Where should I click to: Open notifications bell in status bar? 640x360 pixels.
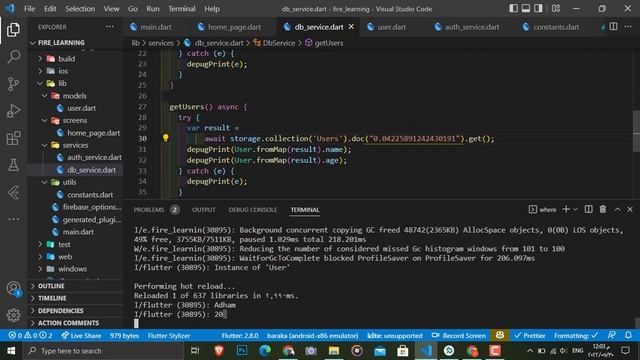pyautogui.click(x=628, y=335)
